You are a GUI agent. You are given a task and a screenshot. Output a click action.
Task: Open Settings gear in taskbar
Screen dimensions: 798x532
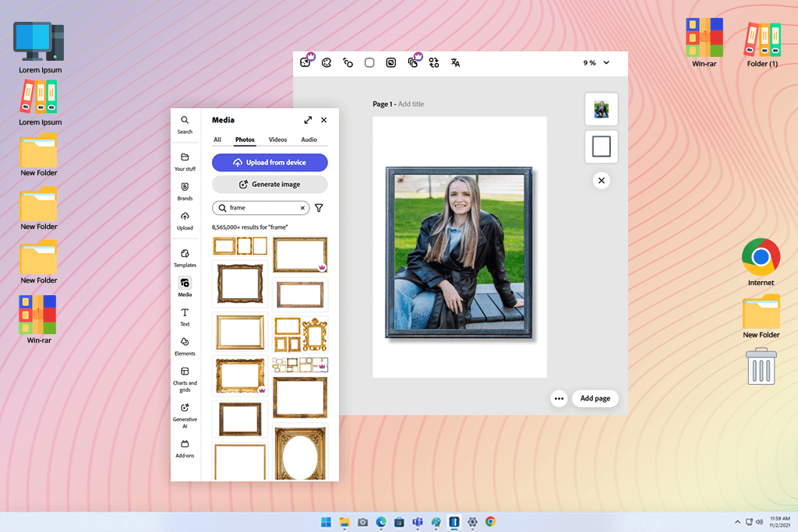click(x=472, y=522)
